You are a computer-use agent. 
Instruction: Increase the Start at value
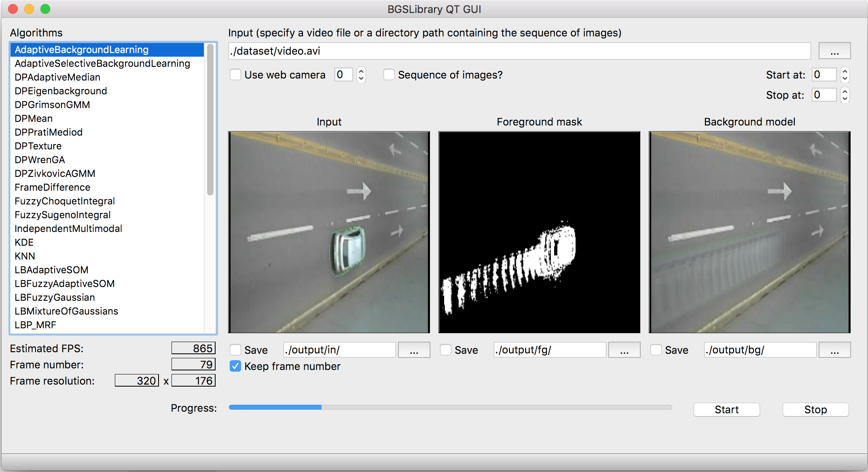pyautogui.click(x=845, y=71)
